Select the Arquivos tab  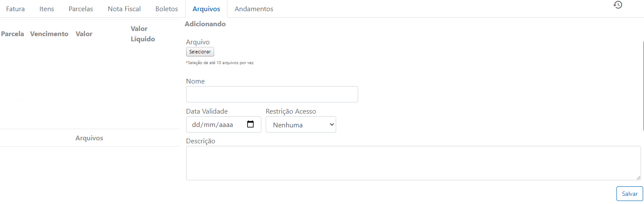(206, 9)
